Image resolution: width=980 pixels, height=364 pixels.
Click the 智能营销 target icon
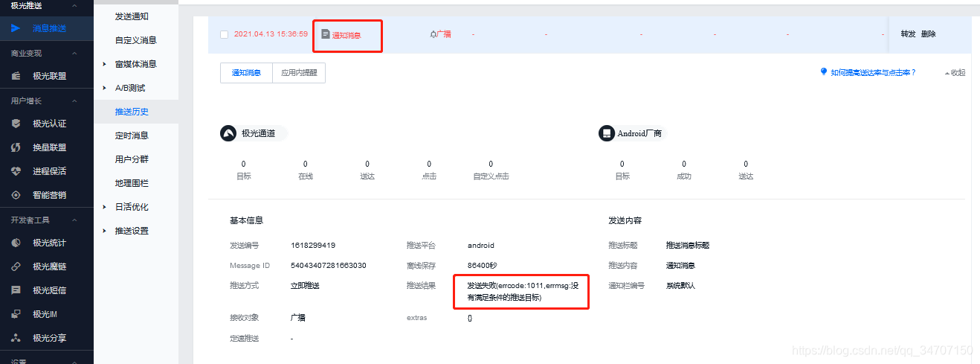[x=16, y=195]
